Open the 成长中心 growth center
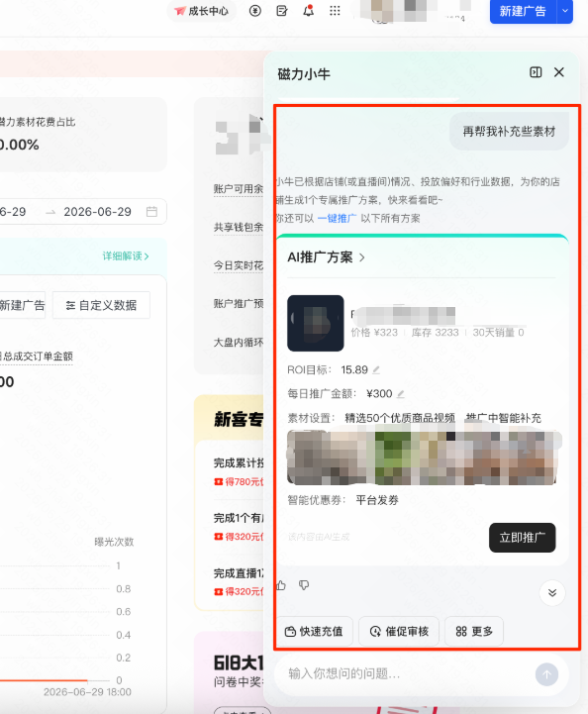The image size is (588, 714). (202, 11)
